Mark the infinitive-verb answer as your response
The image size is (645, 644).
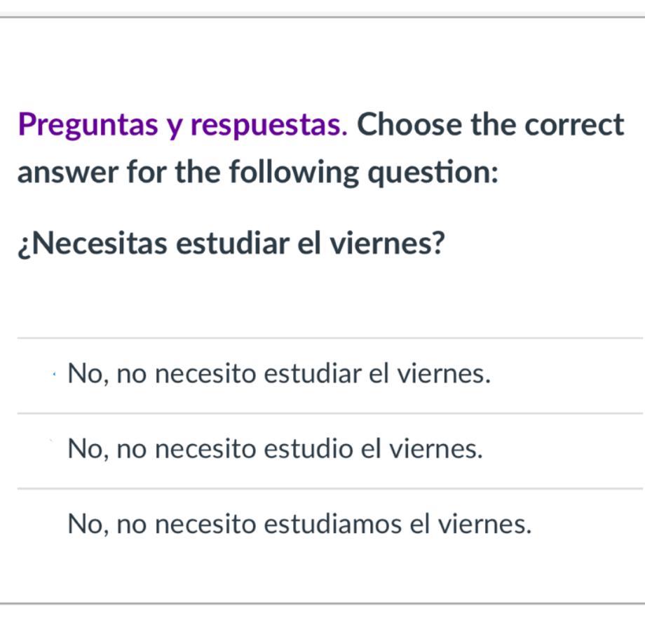click(278, 375)
